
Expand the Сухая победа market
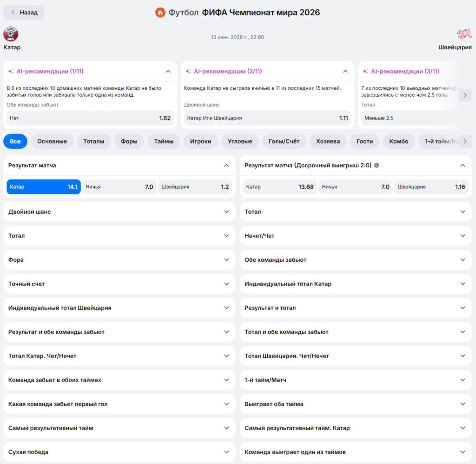(x=119, y=452)
